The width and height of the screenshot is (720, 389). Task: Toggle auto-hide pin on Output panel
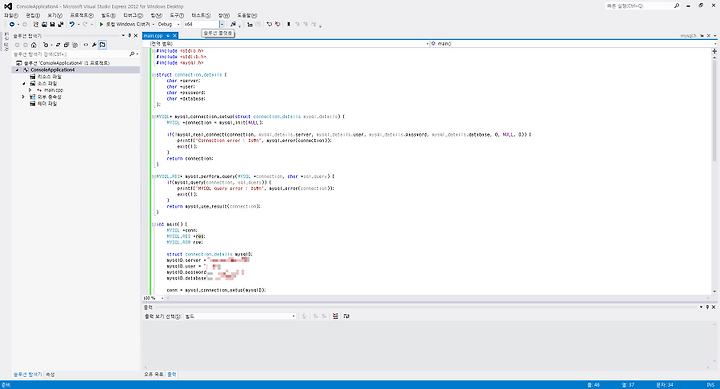click(x=707, y=307)
